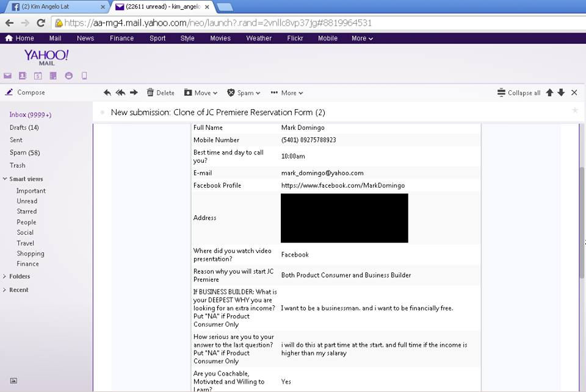Open Style in the navigation bar
This screenshot has height=392, width=586.
[x=187, y=38]
